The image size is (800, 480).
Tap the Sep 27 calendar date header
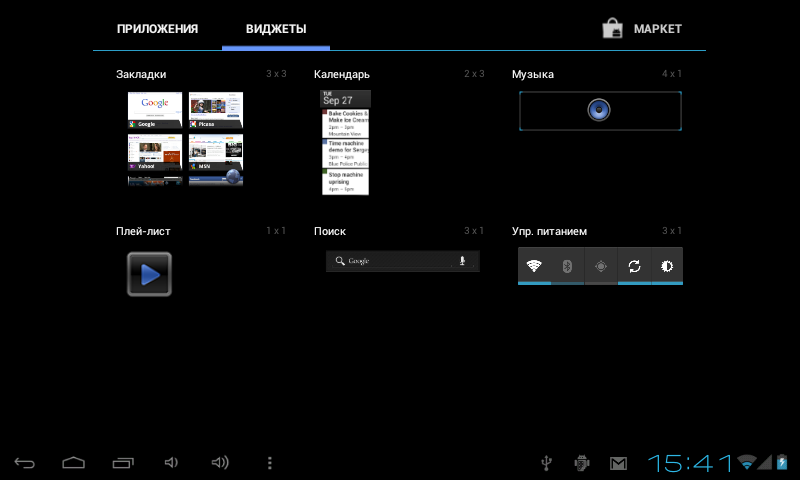(x=345, y=99)
